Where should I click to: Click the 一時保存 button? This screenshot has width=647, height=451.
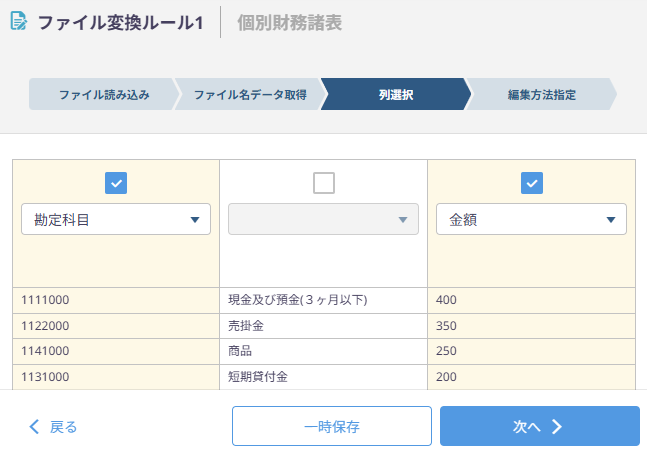332,426
